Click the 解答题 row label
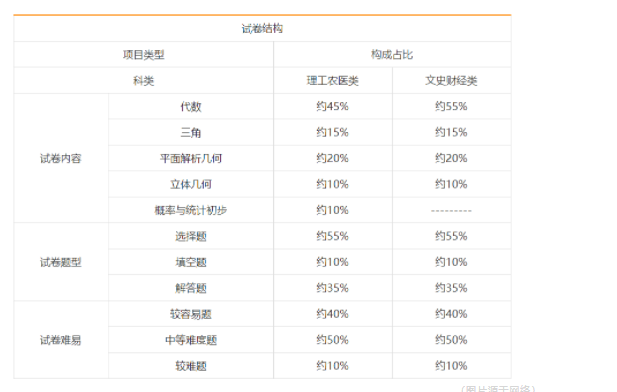 pyautogui.click(x=191, y=288)
